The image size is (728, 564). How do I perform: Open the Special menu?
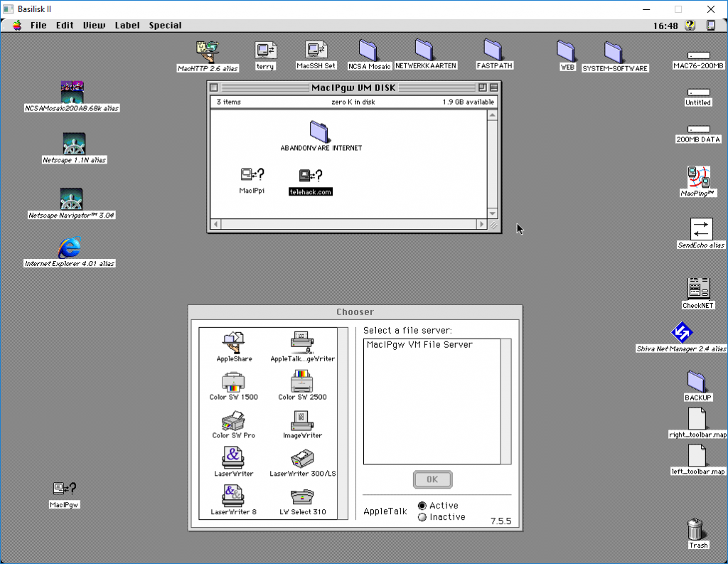coord(165,26)
